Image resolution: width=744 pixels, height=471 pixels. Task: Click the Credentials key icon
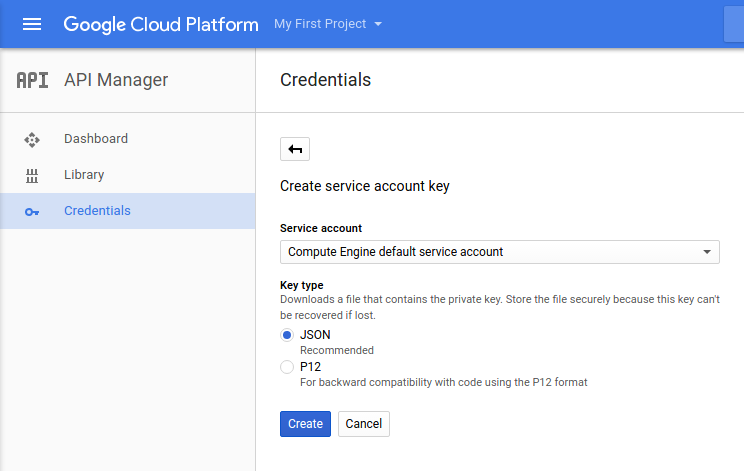click(x=32, y=212)
